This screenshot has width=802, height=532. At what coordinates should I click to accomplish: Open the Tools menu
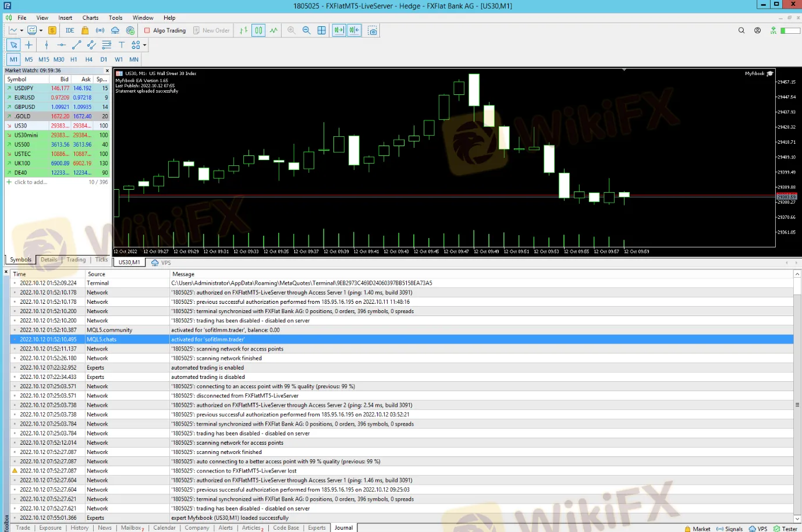click(x=116, y=17)
